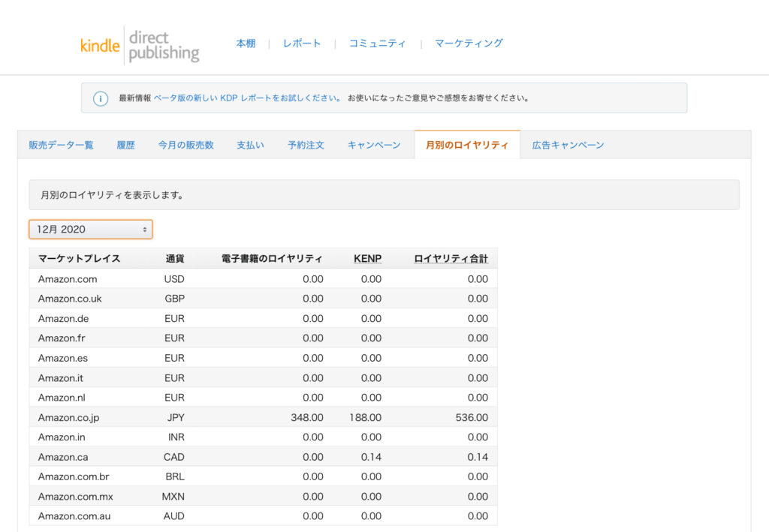
Task: Click the GBP currency cell
Action: point(174,299)
